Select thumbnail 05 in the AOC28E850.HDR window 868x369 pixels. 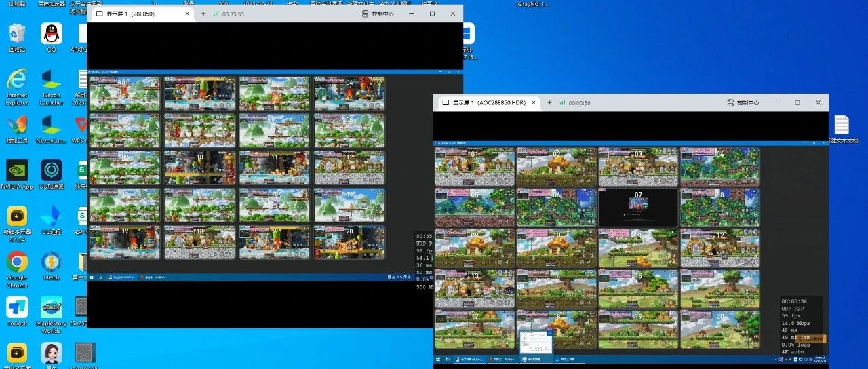pyautogui.click(x=475, y=208)
